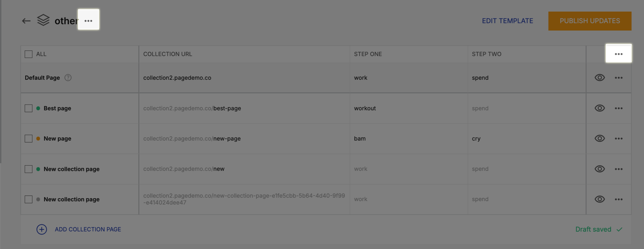
Task: Open more options for New page row
Action: tap(618, 139)
